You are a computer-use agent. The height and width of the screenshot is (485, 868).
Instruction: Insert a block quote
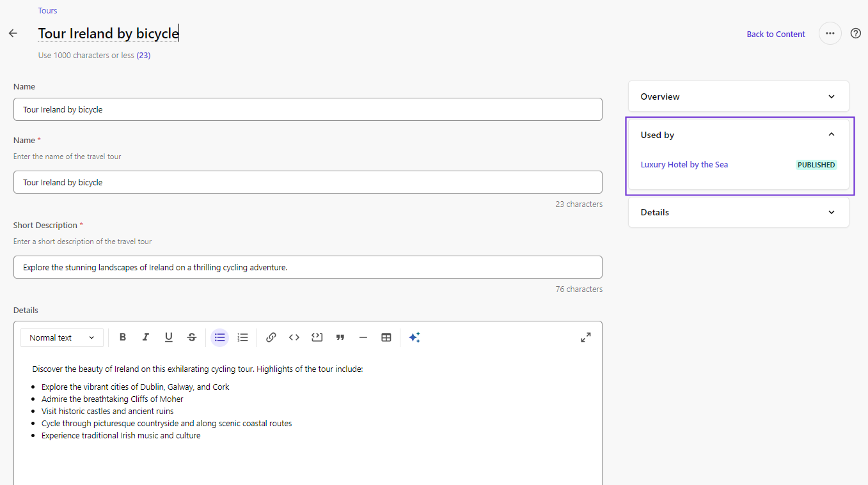[340, 337]
